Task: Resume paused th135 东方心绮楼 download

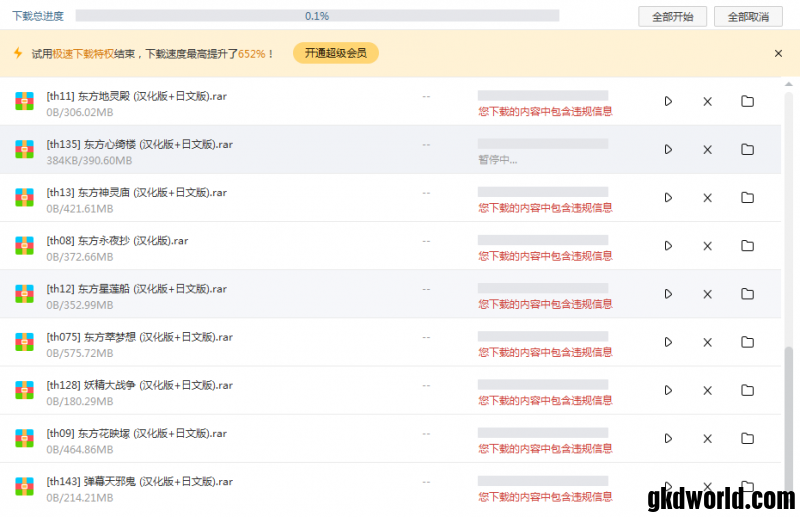Action: 668,150
